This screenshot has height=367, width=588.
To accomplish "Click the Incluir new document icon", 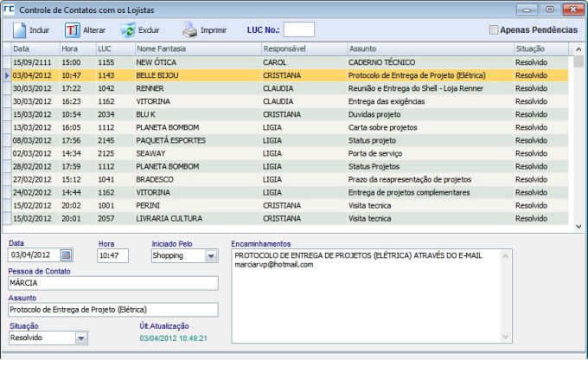I will tap(19, 30).
